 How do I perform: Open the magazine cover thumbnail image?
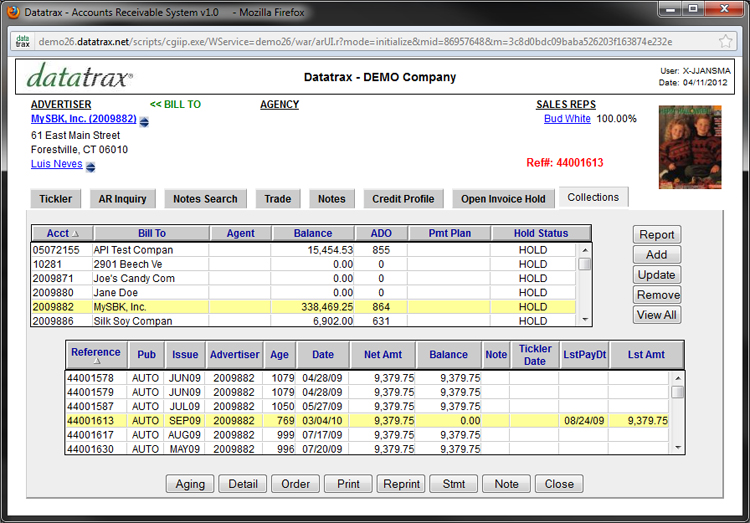(690, 147)
